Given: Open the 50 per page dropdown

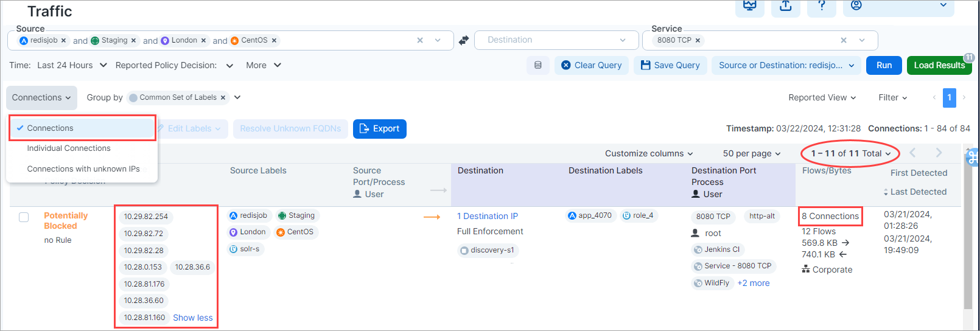Looking at the screenshot, I should click(751, 154).
